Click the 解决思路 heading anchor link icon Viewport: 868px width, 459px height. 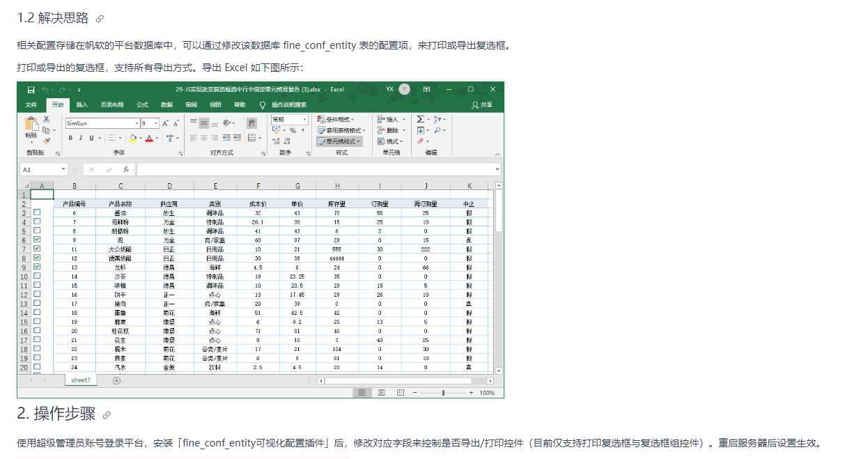tap(100, 19)
